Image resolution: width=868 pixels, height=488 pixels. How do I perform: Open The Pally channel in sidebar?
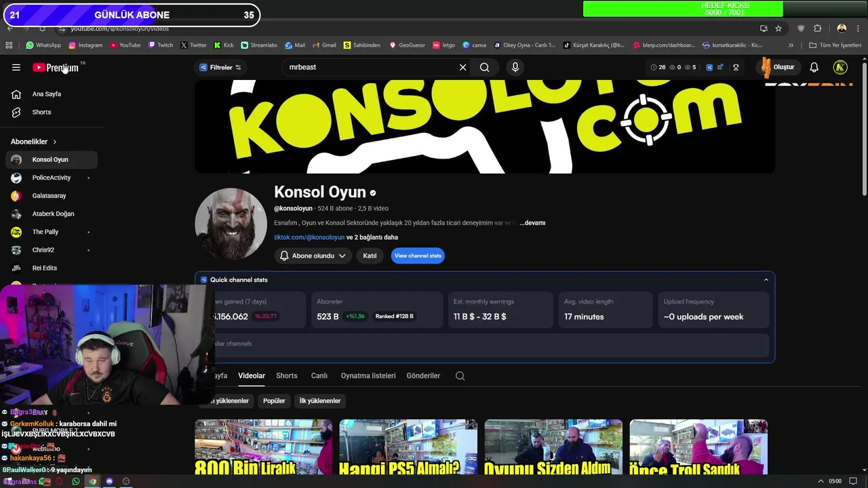pos(52,232)
